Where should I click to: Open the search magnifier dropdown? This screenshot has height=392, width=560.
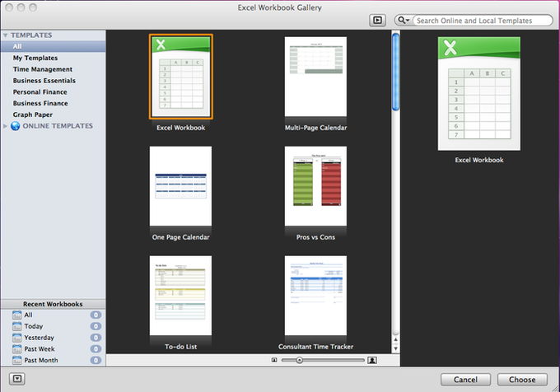click(404, 21)
